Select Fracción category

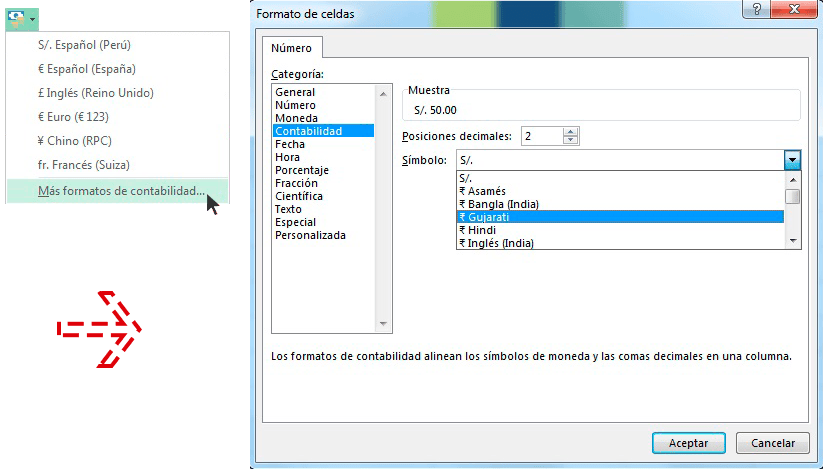pyautogui.click(x=323, y=183)
